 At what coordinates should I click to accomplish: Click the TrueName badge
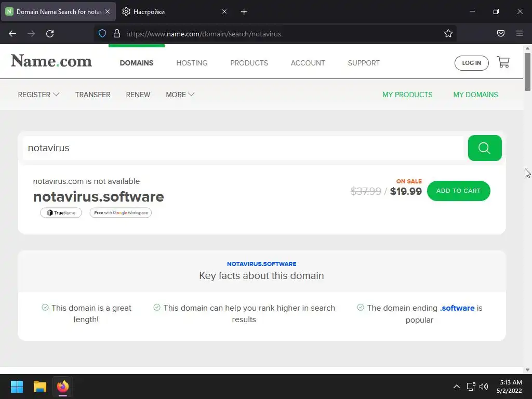coord(61,212)
